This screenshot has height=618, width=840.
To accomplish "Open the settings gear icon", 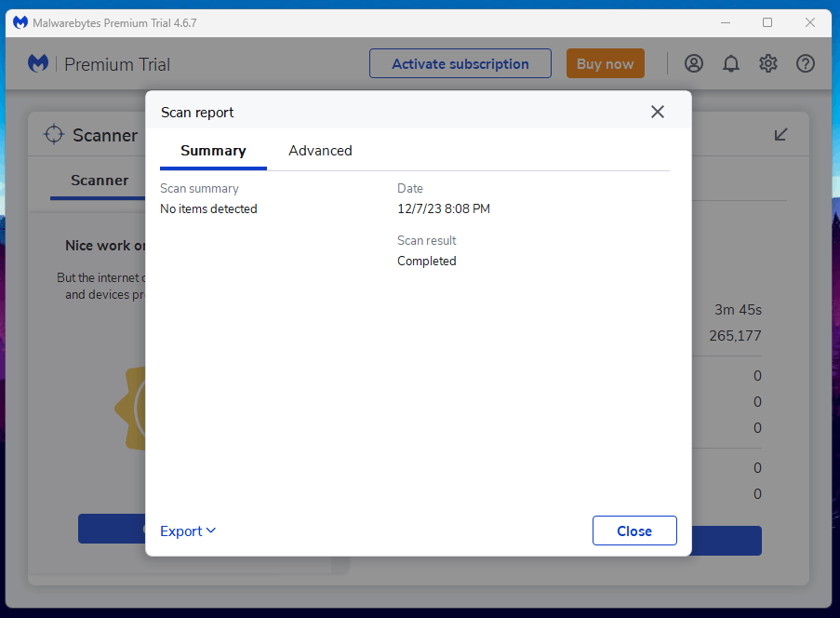I will pos(768,63).
